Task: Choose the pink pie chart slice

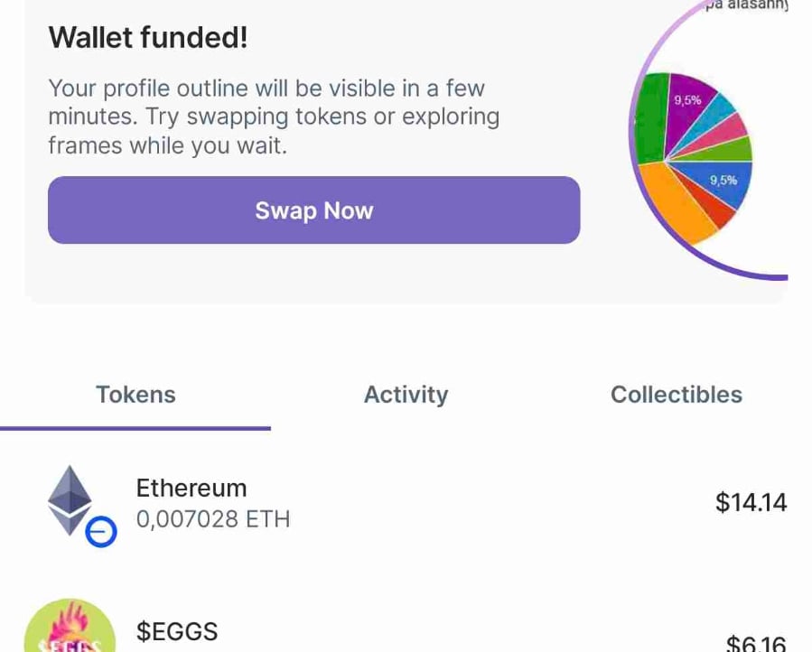Action: click(x=728, y=127)
